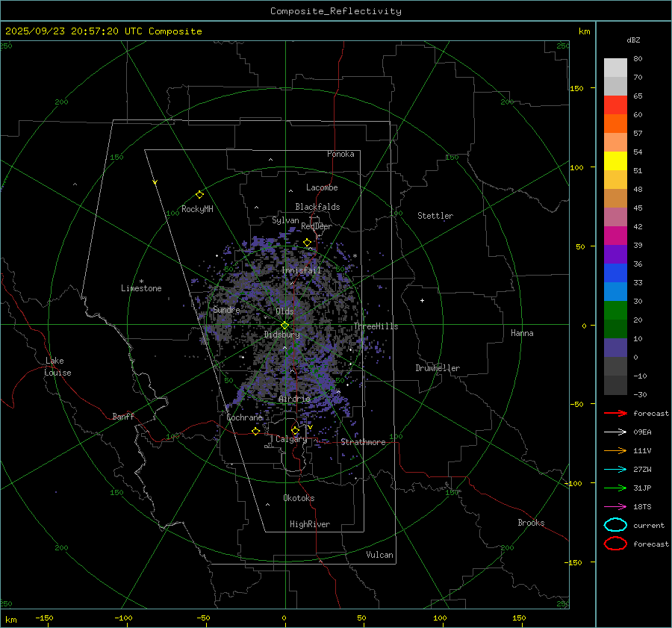The height and width of the screenshot is (628, 672).
Task: Click the radar center marker at Didsbury
Action: coord(284,325)
